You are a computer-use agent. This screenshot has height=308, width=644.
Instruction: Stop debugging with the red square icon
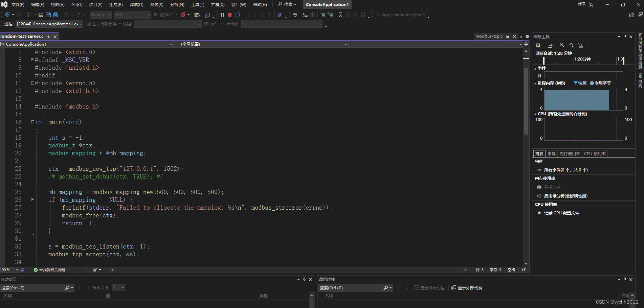230,15
